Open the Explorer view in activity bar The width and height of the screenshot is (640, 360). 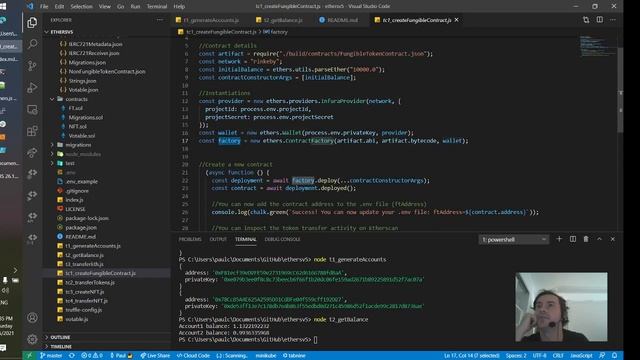coord(32,22)
